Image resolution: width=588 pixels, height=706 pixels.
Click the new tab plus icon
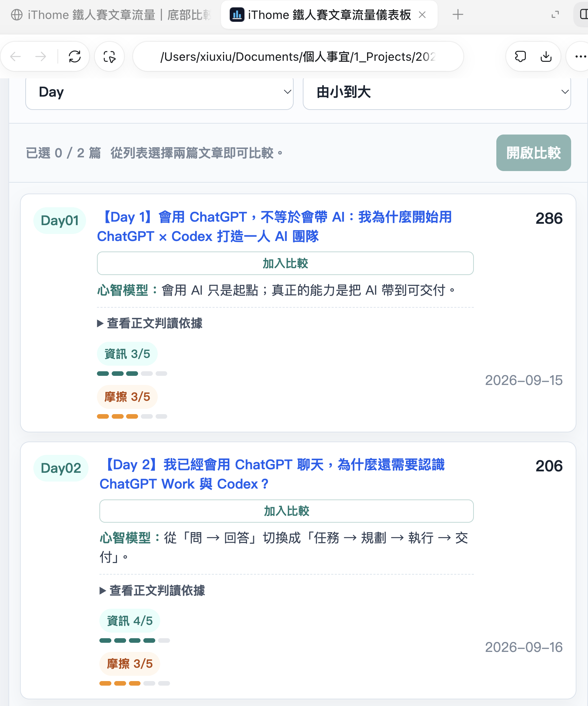(x=458, y=15)
